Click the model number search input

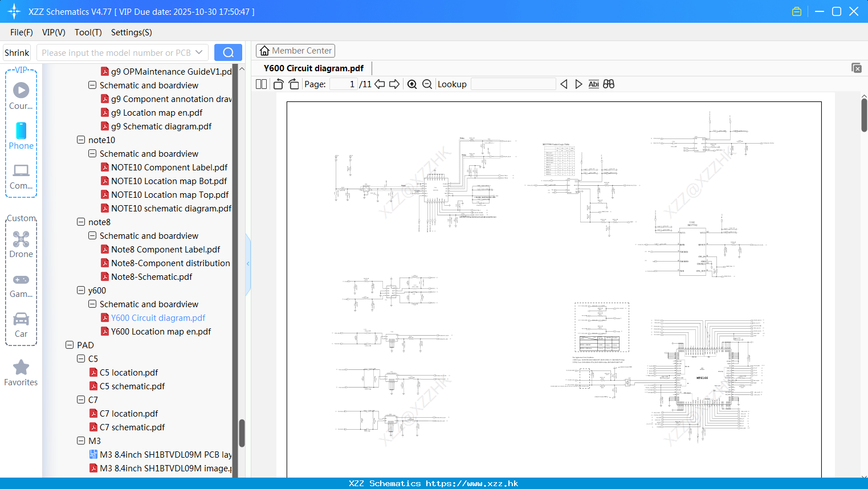click(116, 52)
